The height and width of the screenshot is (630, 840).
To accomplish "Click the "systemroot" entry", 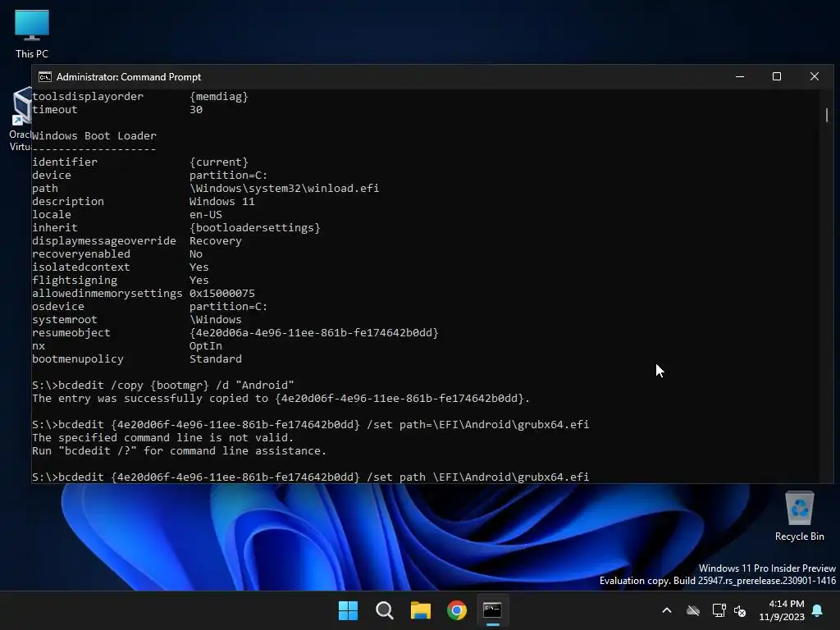I will (64, 320).
